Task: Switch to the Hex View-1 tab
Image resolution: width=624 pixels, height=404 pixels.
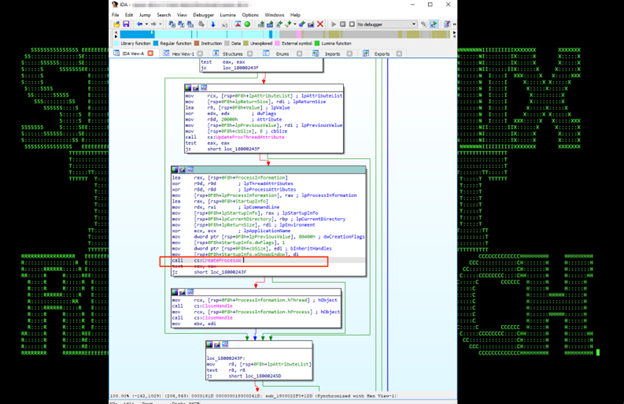Action: tap(181, 54)
